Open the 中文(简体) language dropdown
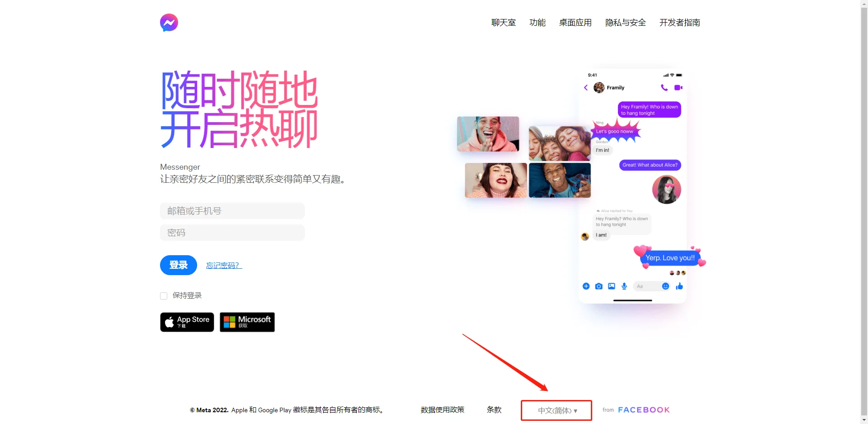Viewport: 868px width, 424px height. pyautogui.click(x=557, y=410)
